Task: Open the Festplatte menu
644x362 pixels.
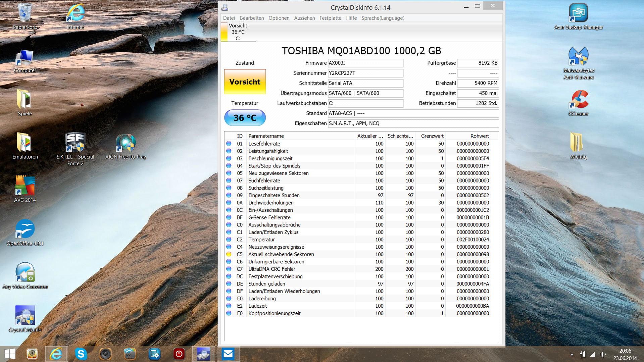Action: [x=330, y=18]
